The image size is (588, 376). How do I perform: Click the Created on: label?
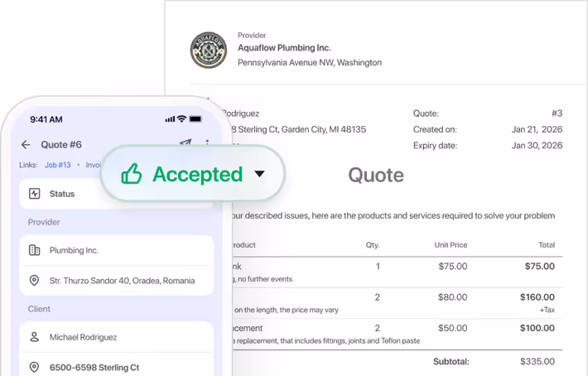pos(435,130)
